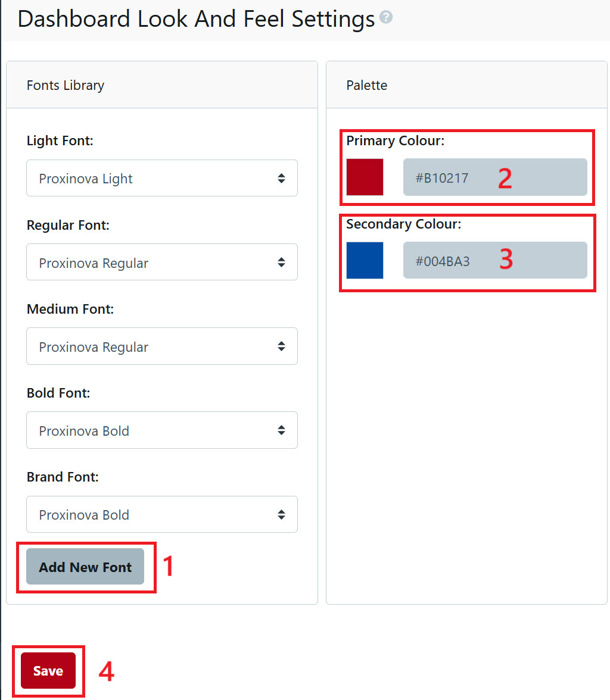610x700 pixels.
Task: Expand the Bold Font dropdown
Action: [161, 430]
